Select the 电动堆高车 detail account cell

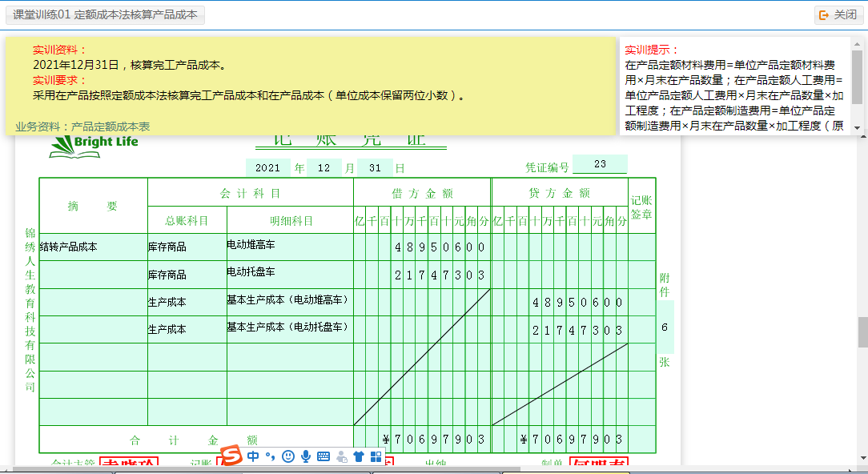(290, 247)
